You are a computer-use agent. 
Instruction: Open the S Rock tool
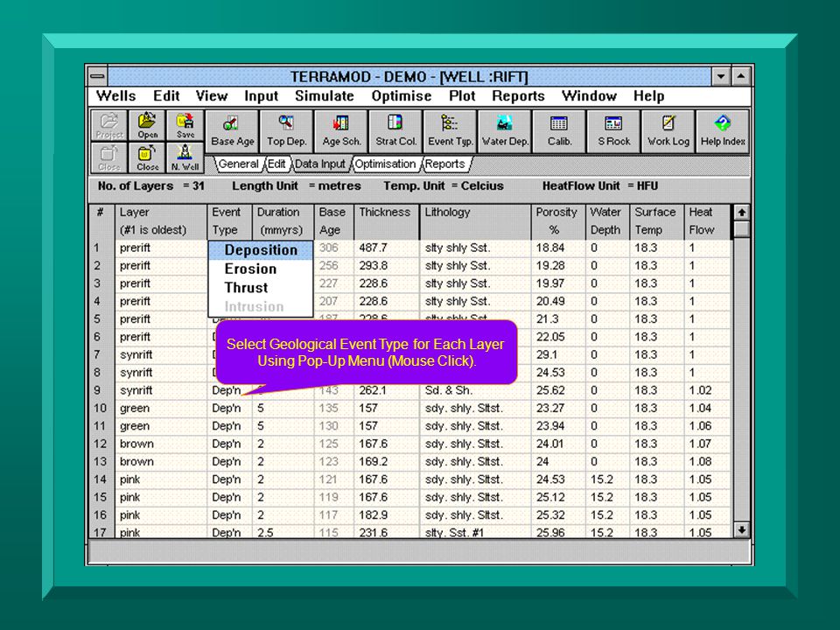click(x=614, y=132)
